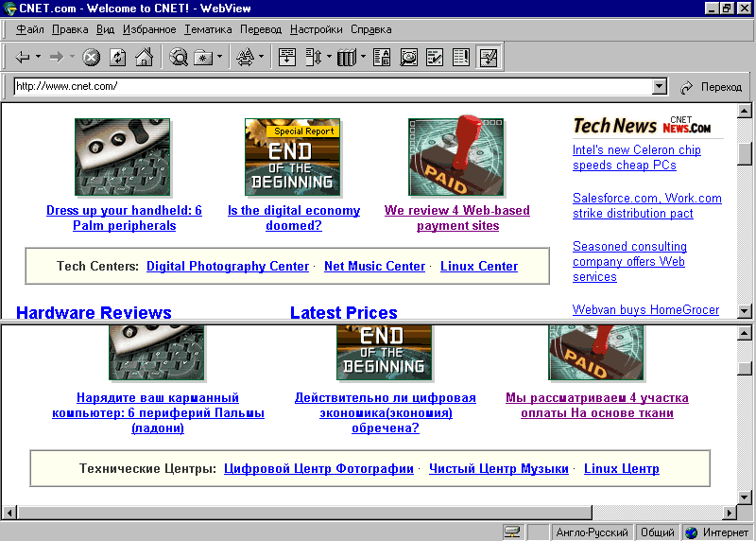Expand the translate icon dropdown arrow
The height and width of the screenshot is (541, 756).
point(262,57)
